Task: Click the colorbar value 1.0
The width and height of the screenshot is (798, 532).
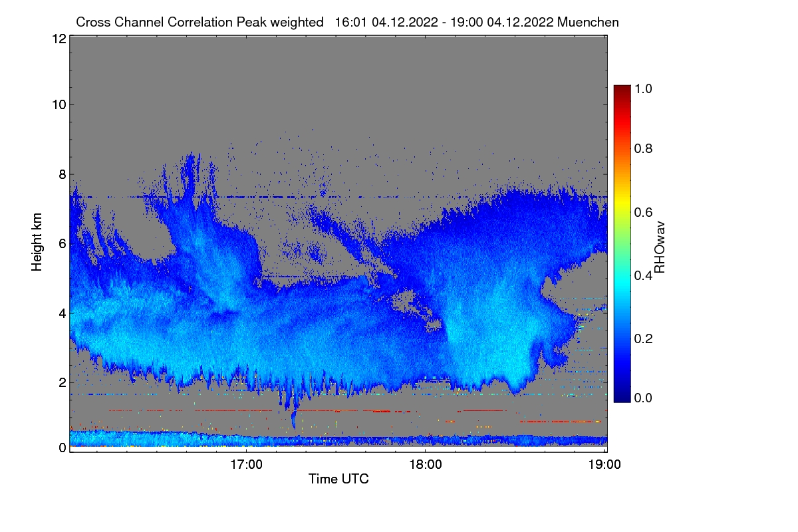Action: (644, 88)
